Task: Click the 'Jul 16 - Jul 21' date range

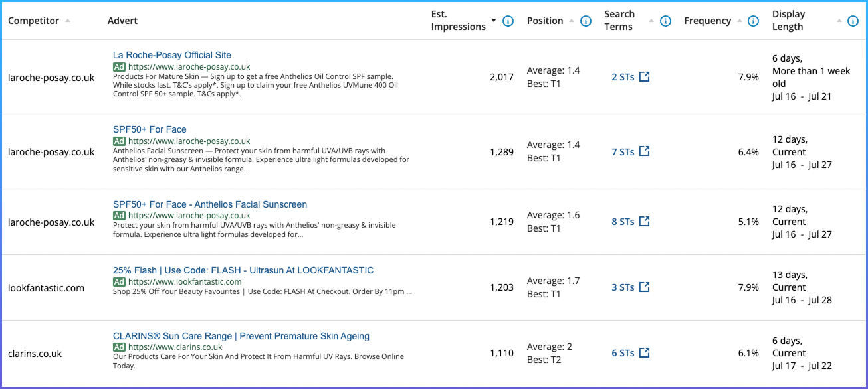Action: point(802,96)
